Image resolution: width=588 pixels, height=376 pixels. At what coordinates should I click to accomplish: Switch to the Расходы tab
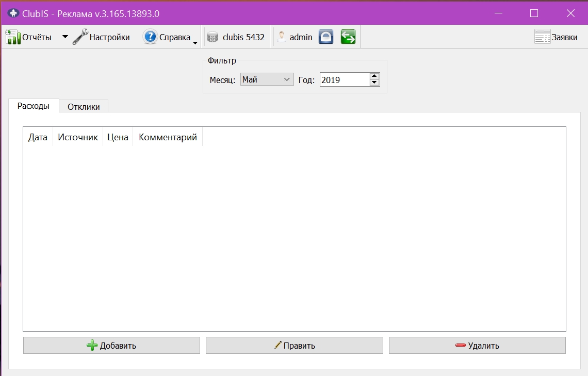34,106
